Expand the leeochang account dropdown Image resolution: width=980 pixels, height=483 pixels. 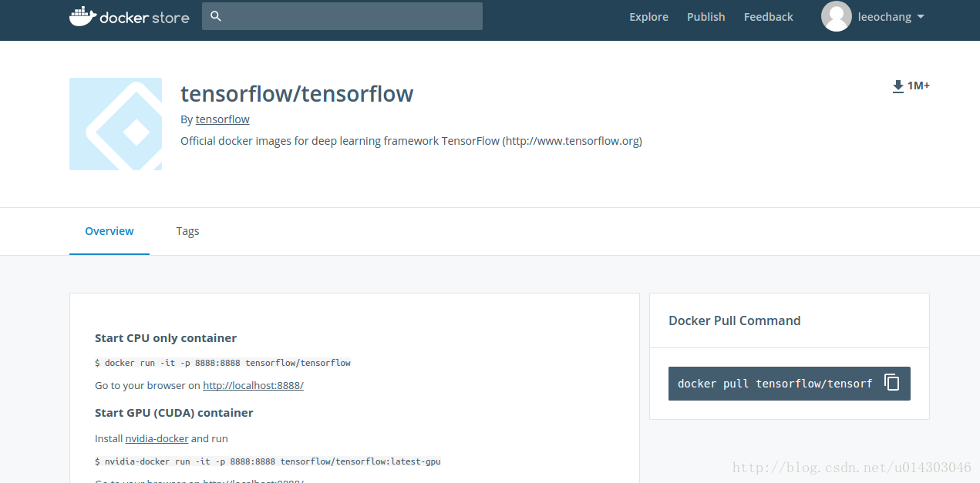pyautogui.click(x=891, y=17)
